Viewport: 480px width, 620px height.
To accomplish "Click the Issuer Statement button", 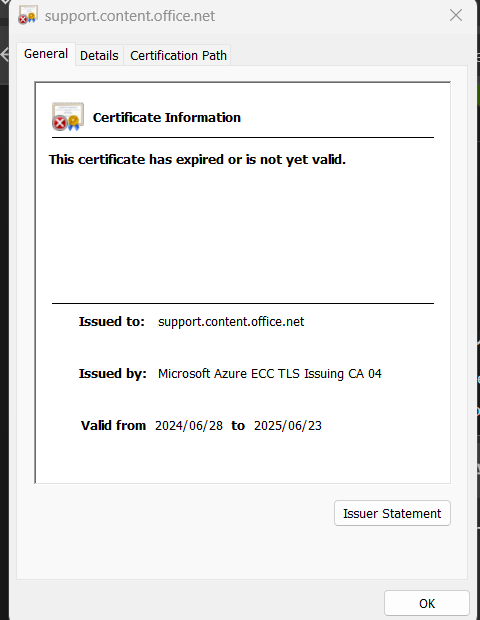I will (x=392, y=513).
